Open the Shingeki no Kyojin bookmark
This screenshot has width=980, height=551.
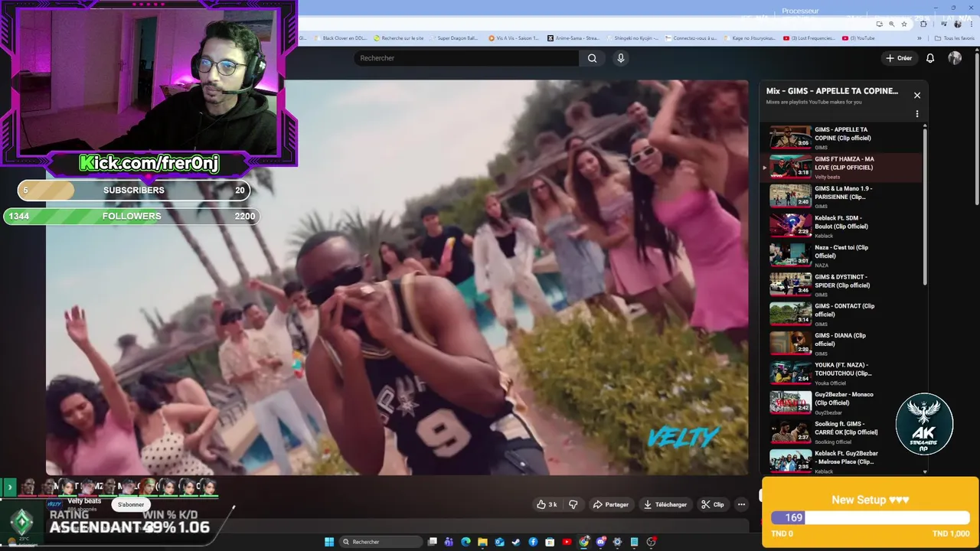[632, 38]
